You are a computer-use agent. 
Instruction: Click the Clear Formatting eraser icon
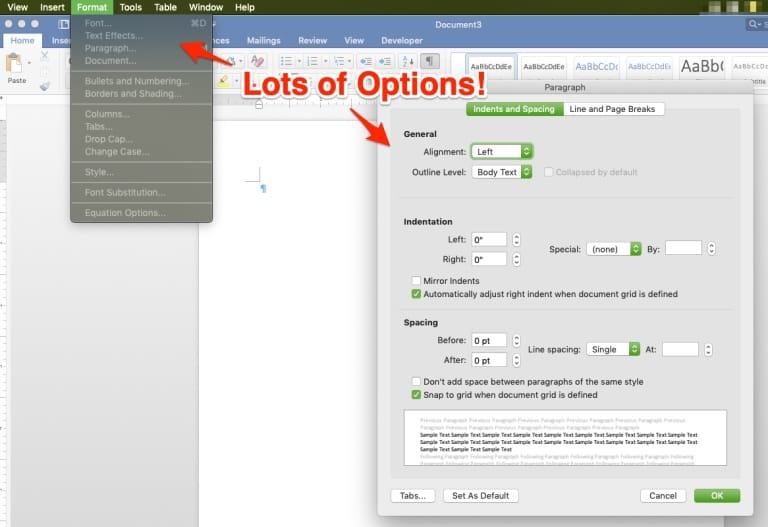pos(257,61)
